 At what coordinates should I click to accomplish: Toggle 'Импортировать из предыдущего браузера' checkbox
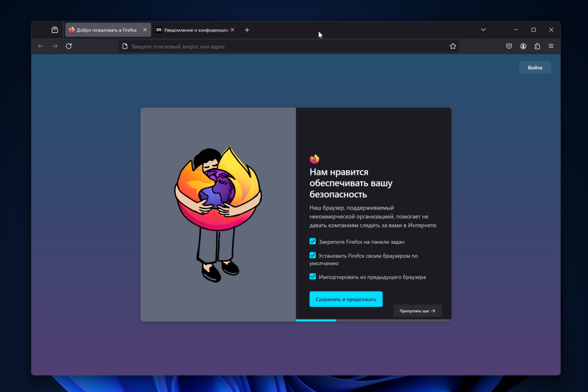tap(312, 276)
